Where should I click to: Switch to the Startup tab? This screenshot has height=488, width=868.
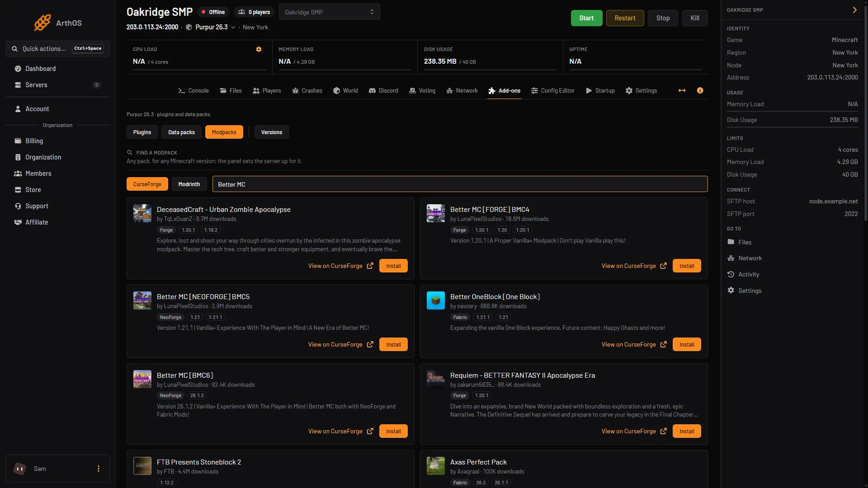600,90
